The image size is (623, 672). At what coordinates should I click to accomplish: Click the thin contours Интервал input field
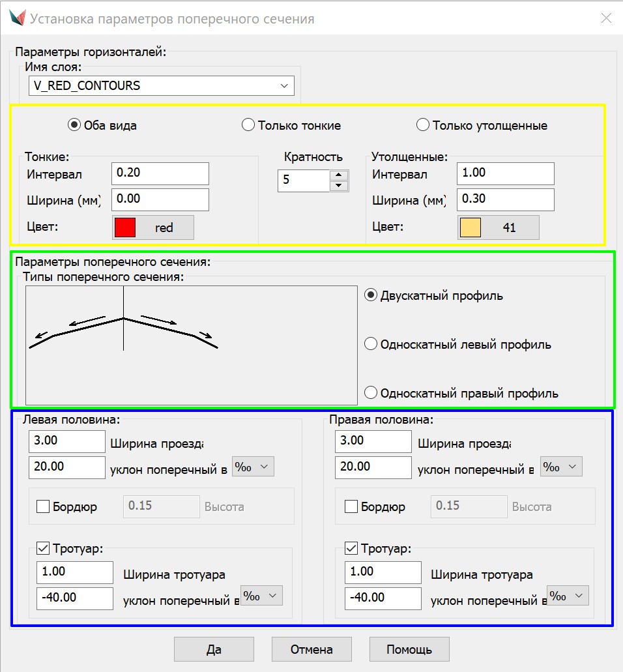coord(160,173)
